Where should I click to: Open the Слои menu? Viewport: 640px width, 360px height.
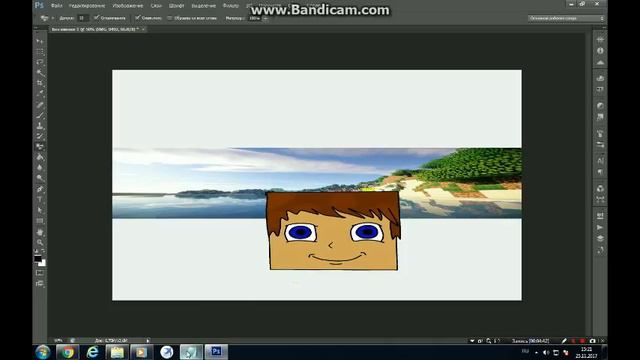pos(156,6)
